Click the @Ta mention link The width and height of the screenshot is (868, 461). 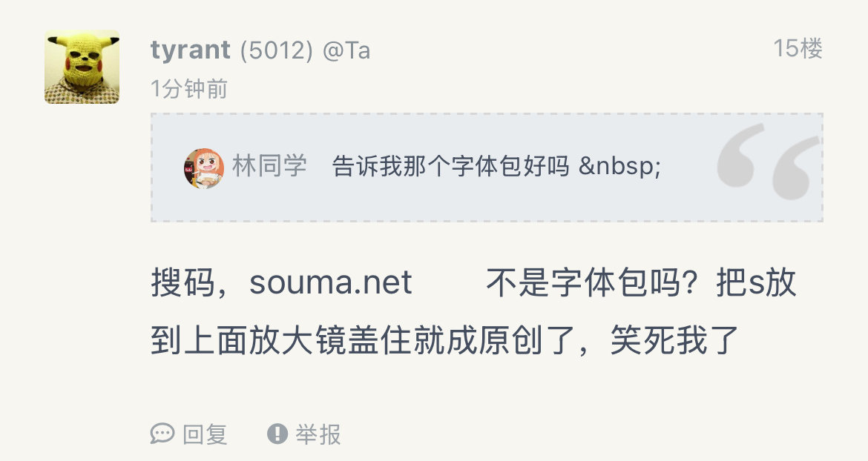click(x=346, y=50)
